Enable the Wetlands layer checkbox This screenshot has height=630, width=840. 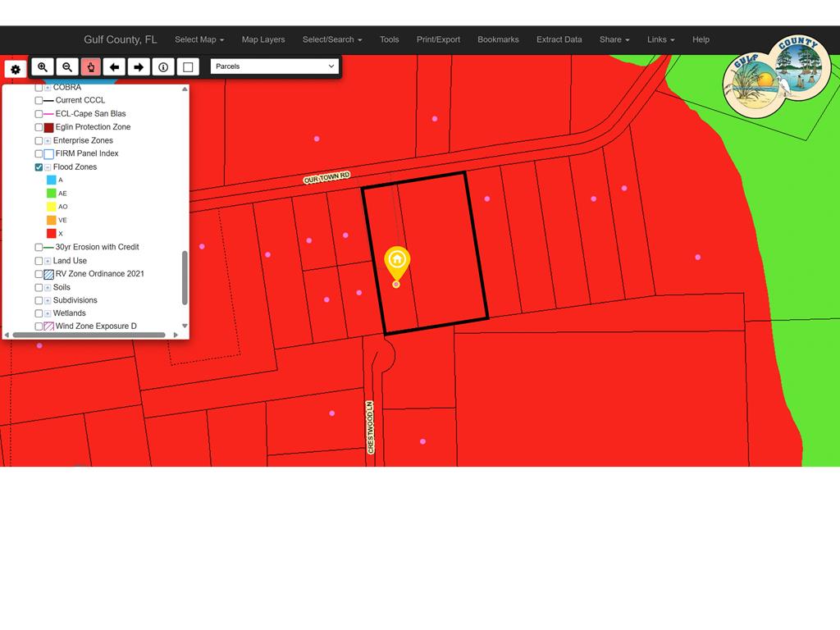pos(39,313)
